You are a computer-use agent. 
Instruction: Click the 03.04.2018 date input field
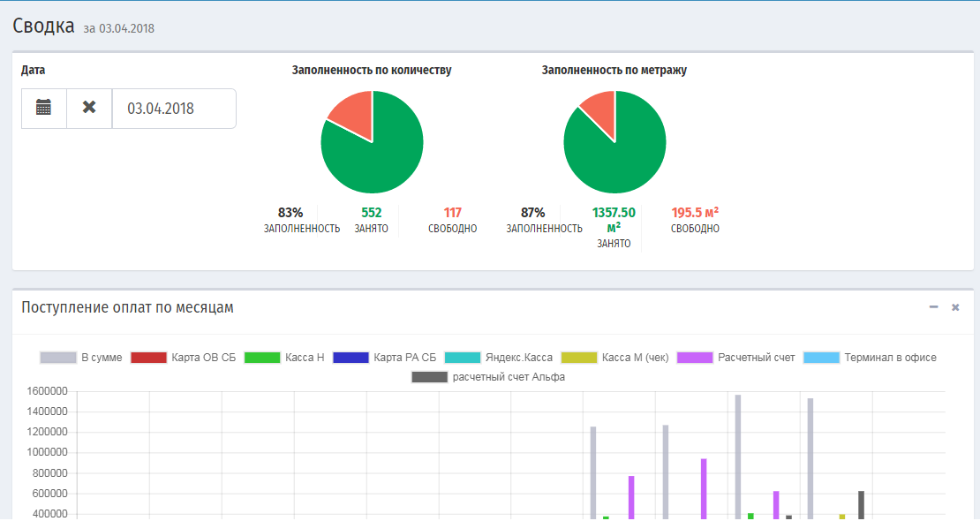174,109
